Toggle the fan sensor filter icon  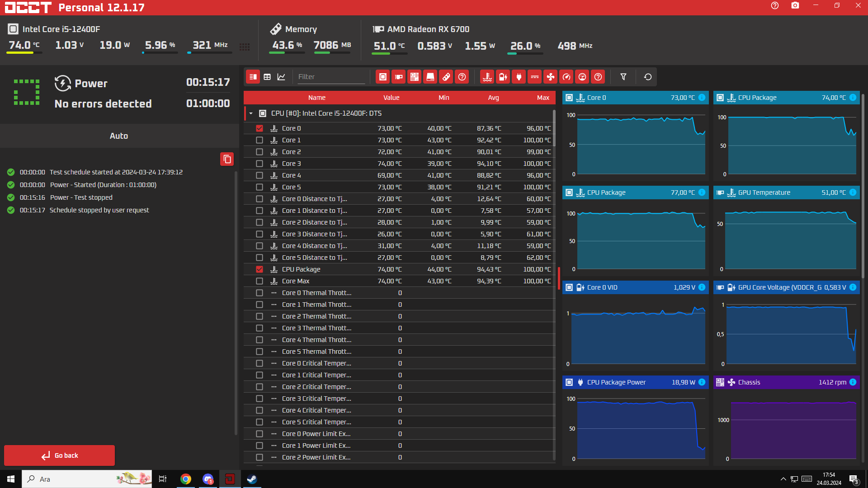pos(550,77)
